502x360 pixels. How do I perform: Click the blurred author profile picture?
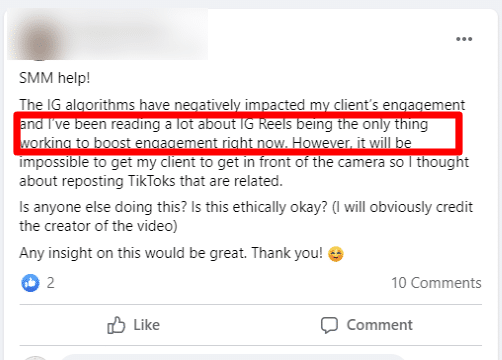coord(41,40)
